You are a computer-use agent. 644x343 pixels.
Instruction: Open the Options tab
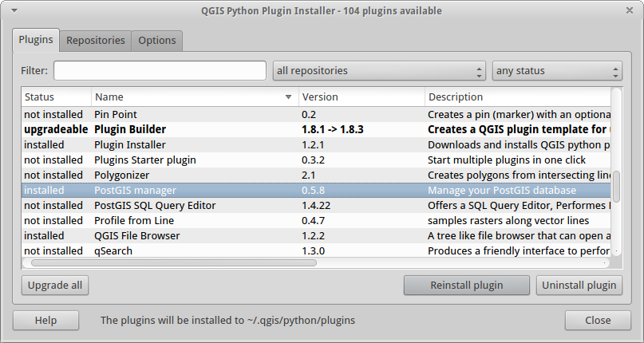pos(157,41)
